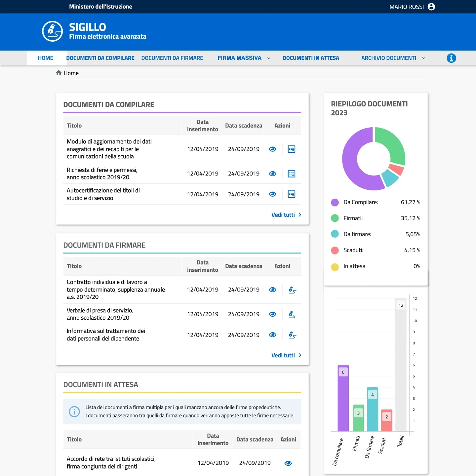
Task: Go to Documenti da firmare tab
Action: click(x=172, y=58)
